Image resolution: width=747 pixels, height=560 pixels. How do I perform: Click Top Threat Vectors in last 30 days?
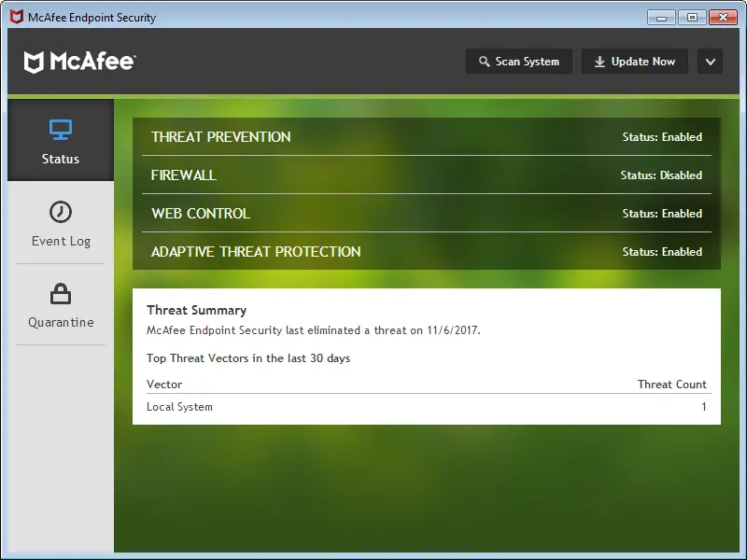pos(248,358)
